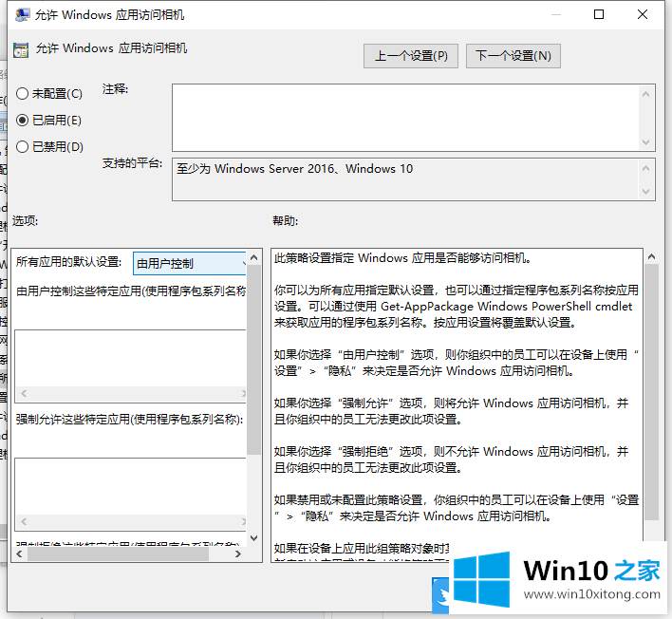Open the 所有应用的默认设置 dropdown
This screenshot has width=672, height=619.
190,263
